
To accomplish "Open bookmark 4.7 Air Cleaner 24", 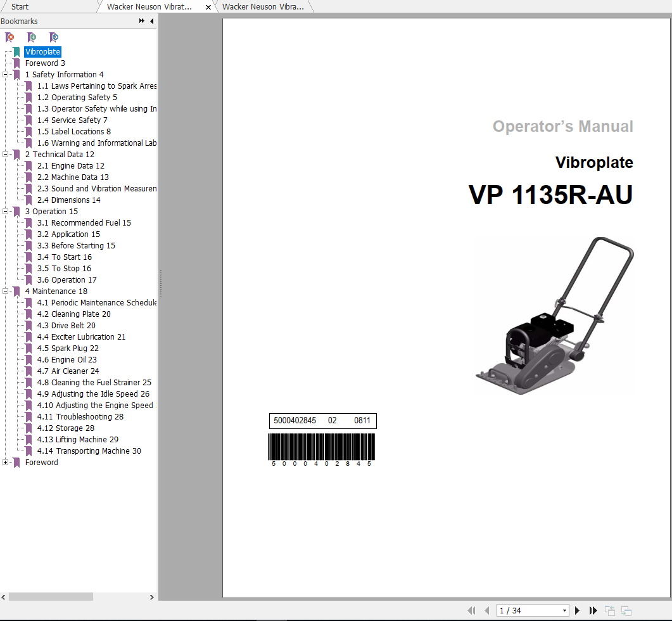I will click(x=68, y=371).
